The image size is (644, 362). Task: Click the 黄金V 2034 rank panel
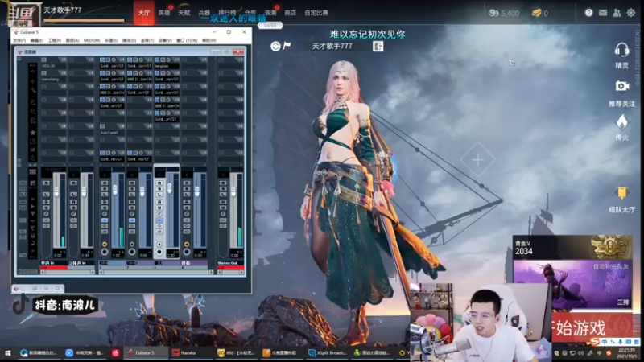(x=572, y=247)
